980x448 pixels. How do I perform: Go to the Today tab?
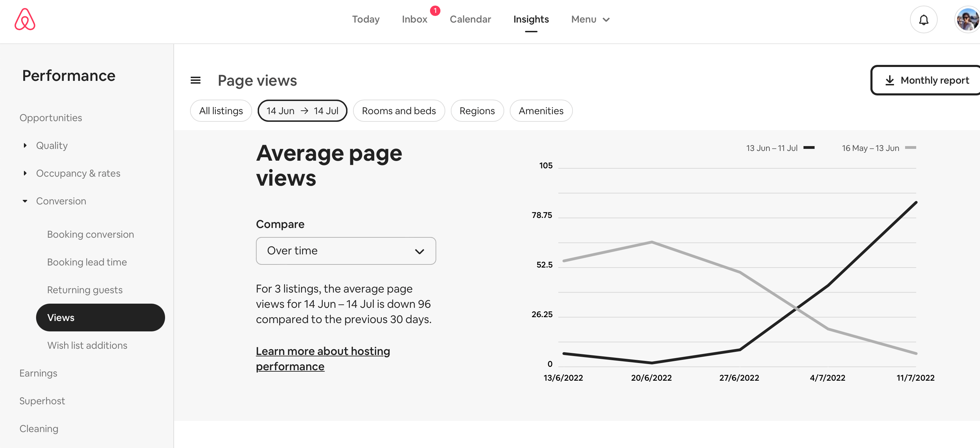pyautogui.click(x=366, y=19)
